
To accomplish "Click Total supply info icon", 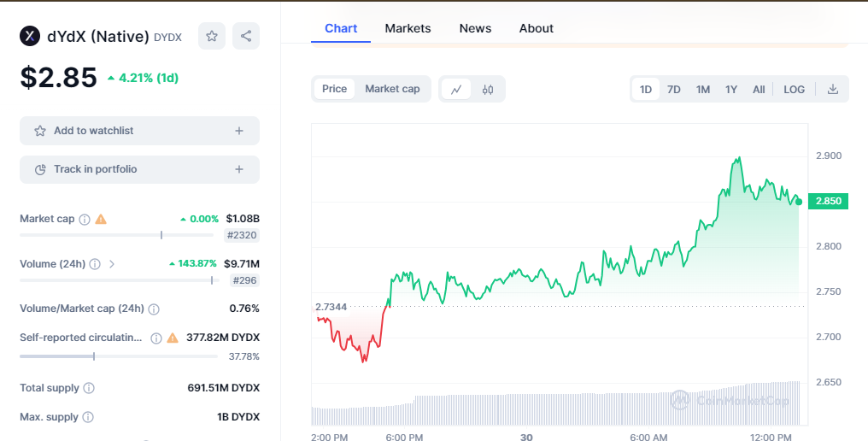I will pos(89,388).
